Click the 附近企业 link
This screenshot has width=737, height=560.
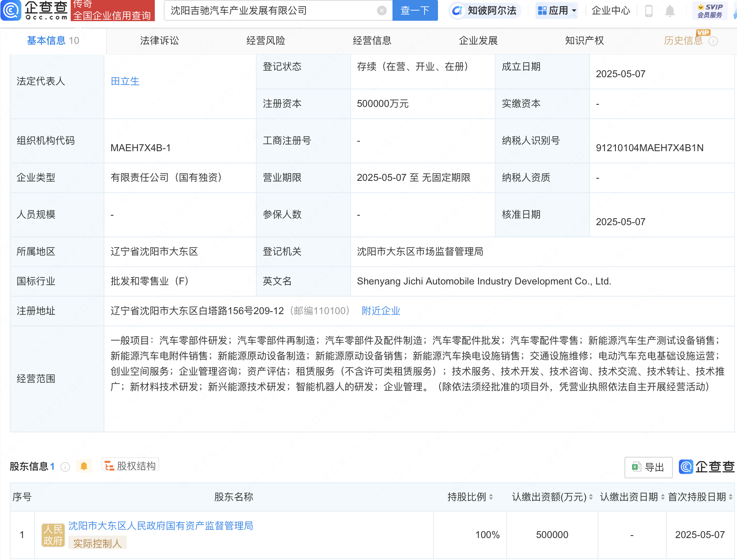tap(381, 311)
